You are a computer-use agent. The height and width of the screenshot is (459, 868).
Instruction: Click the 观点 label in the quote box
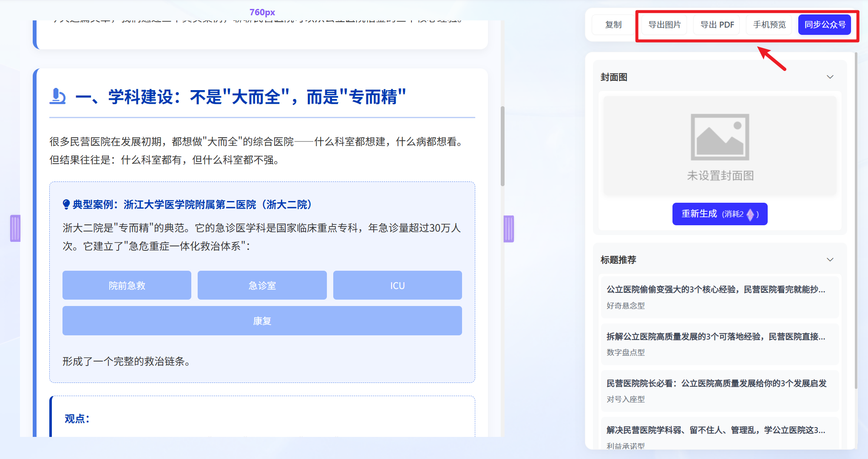pyautogui.click(x=77, y=419)
